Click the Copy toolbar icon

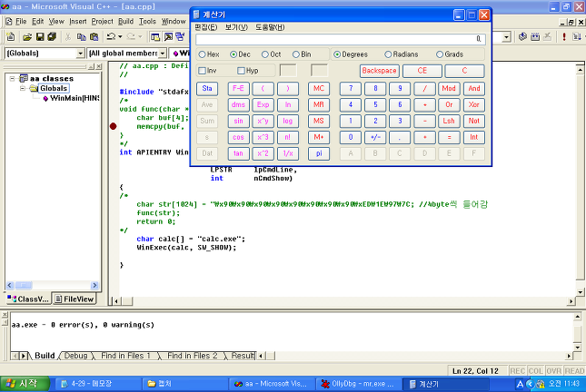click(x=81, y=36)
